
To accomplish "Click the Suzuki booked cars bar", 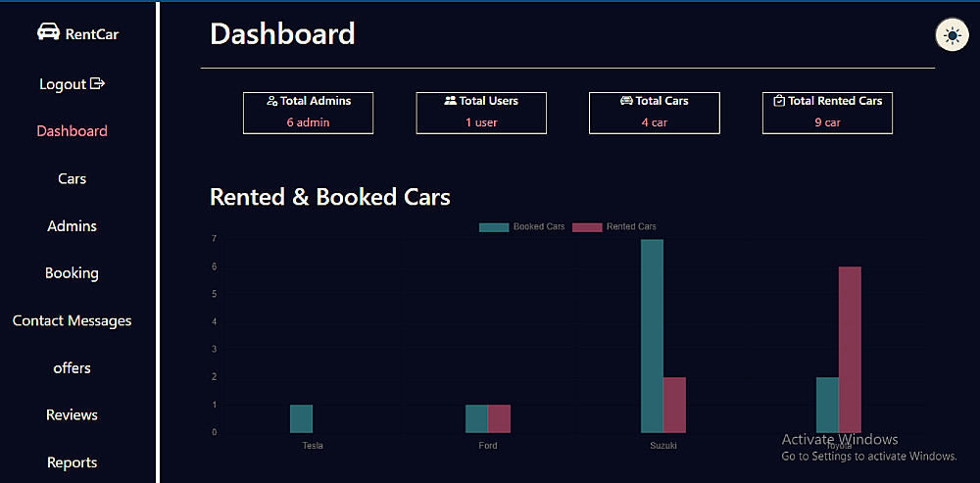I will 652,335.
